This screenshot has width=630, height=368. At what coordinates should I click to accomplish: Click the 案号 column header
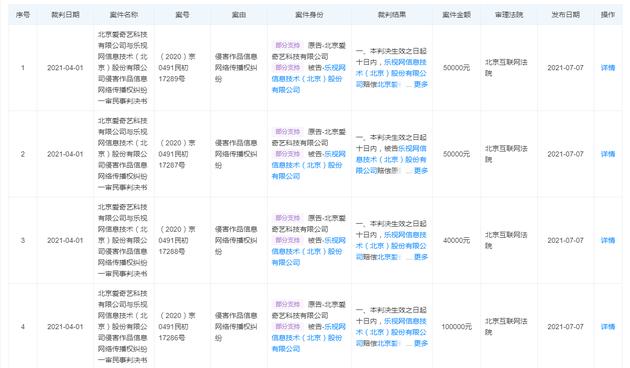182,14
